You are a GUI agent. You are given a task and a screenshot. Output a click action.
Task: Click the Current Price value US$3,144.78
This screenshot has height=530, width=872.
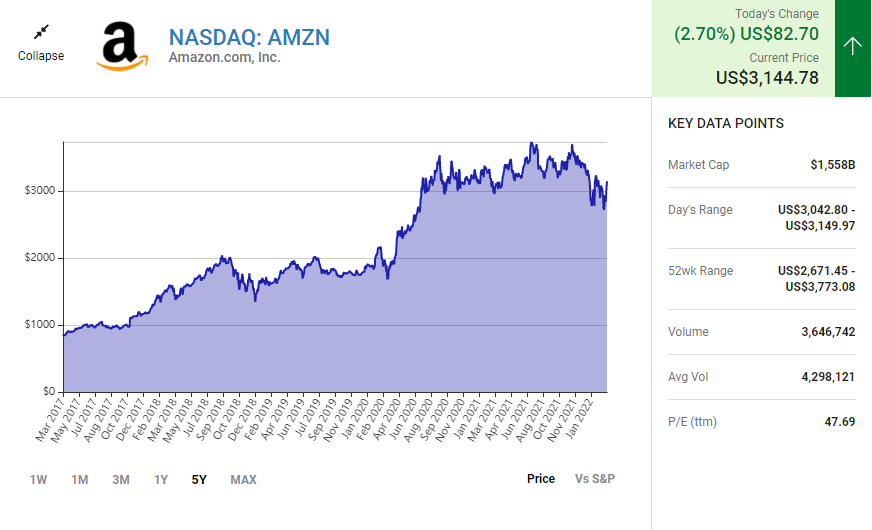click(767, 78)
